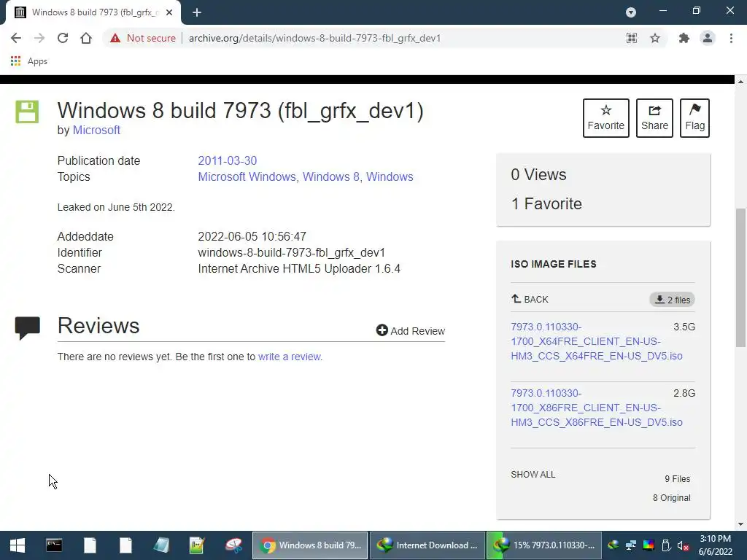Click the Favorite star button
The width and height of the screenshot is (747, 560).
(x=606, y=118)
